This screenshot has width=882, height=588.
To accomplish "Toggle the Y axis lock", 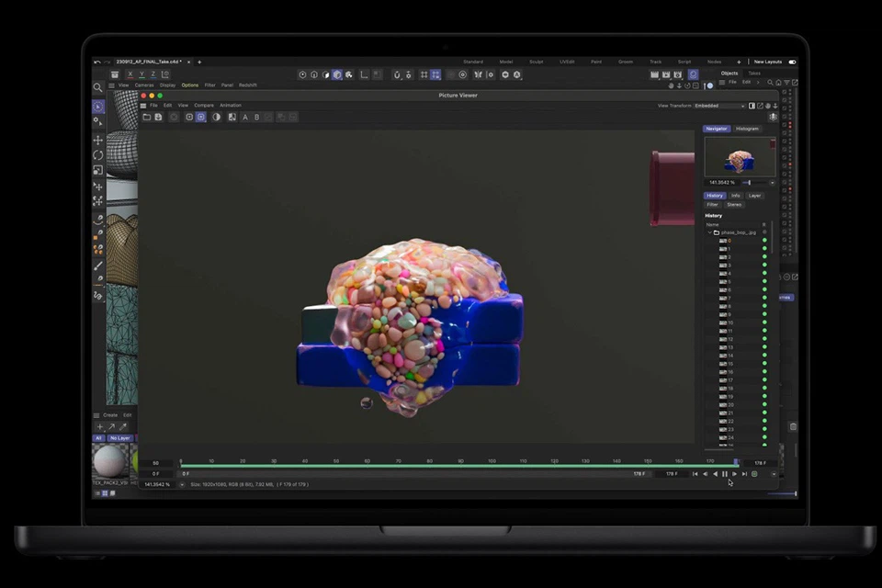I will pyautogui.click(x=141, y=74).
